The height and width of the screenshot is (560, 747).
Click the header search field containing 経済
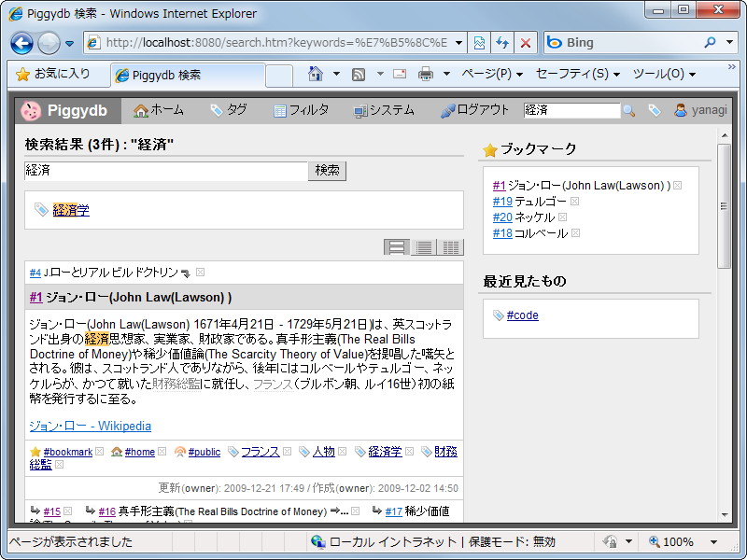pyautogui.click(x=571, y=110)
